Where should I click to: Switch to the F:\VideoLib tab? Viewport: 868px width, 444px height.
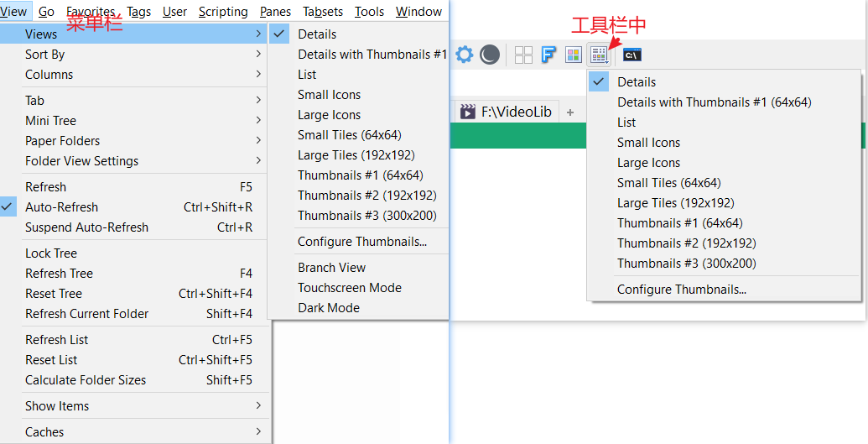click(x=507, y=112)
